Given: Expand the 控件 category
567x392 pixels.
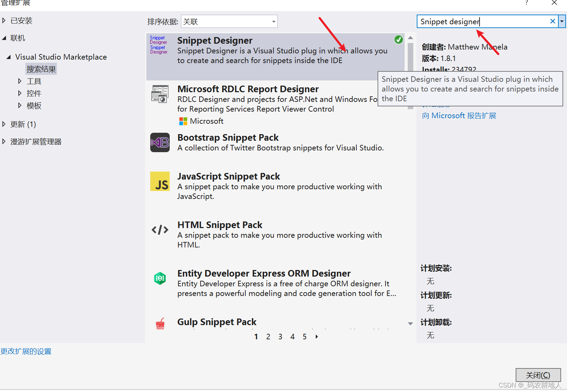Looking at the screenshot, I should pyautogui.click(x=20, y=93).
